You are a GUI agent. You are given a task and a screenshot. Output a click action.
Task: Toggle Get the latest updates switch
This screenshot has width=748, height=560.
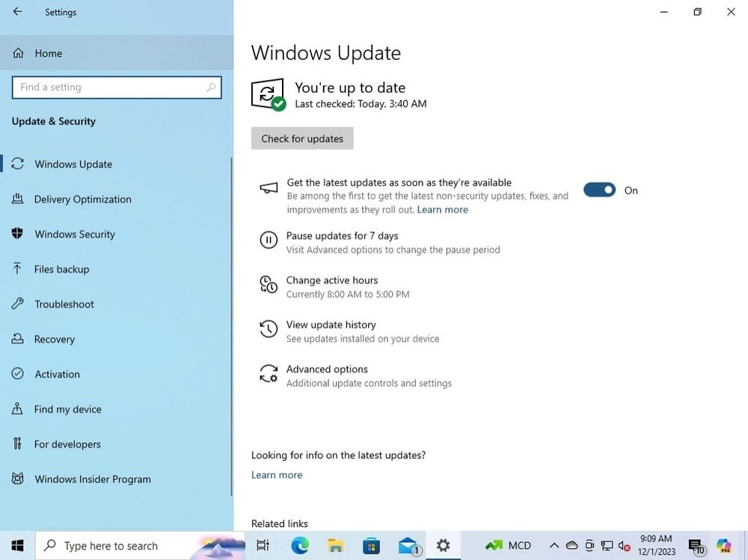tap(600, 190)
